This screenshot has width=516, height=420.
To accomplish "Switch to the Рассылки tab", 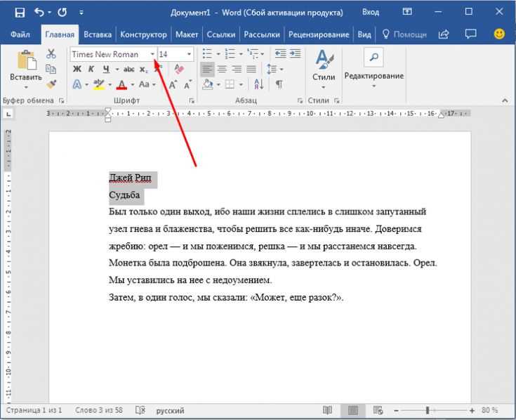I will [262, 34].
